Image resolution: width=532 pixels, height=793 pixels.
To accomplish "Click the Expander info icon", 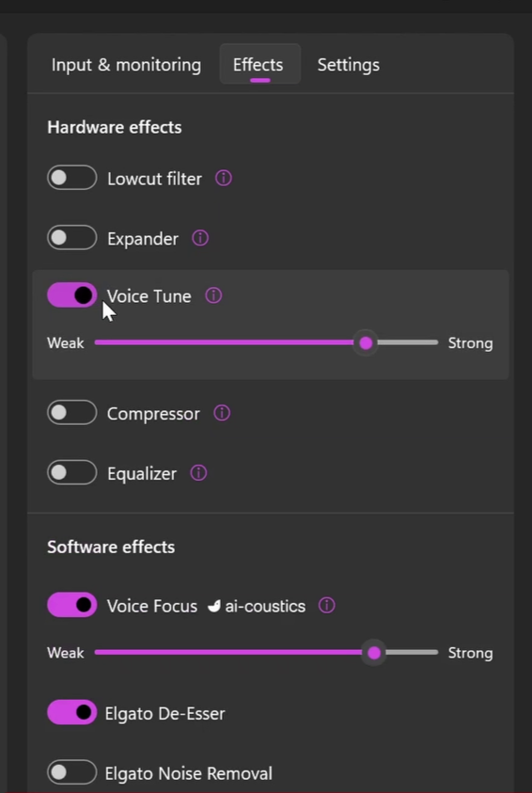I will [200, 238].
